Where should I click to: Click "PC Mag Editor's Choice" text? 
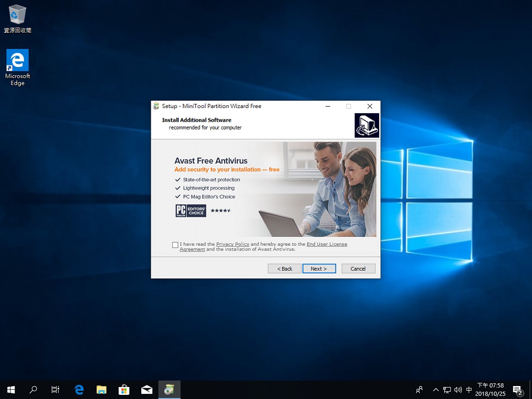[x=209, y=197]
